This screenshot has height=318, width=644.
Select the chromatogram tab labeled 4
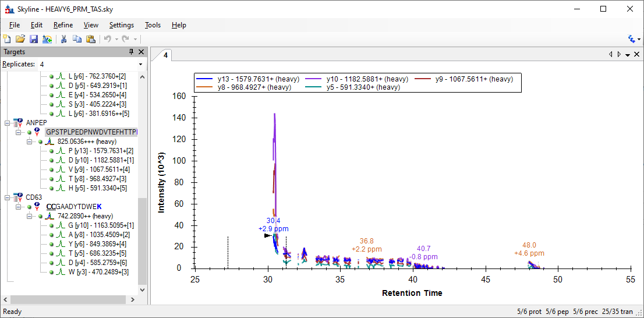[x=165, y=55]
